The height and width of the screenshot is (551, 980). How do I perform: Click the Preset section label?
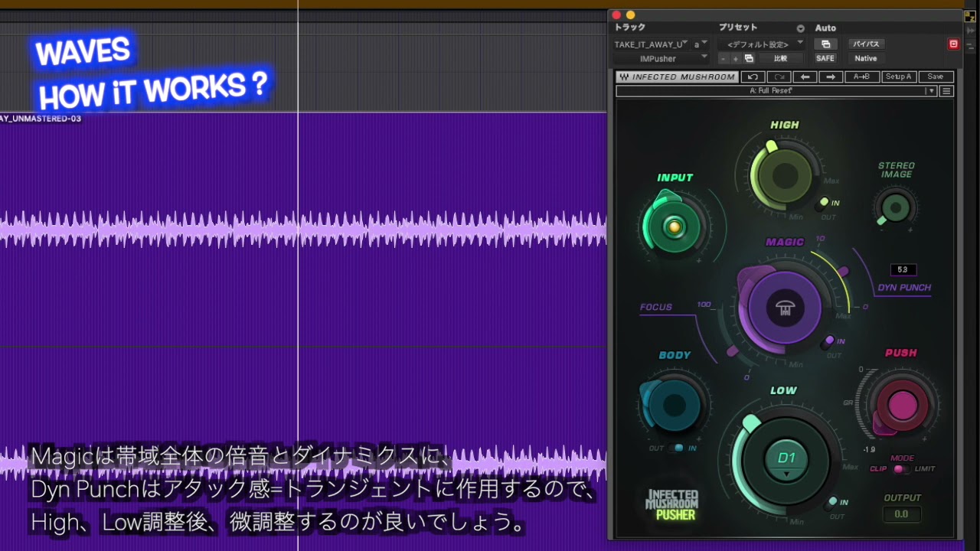tap(738, 28)
